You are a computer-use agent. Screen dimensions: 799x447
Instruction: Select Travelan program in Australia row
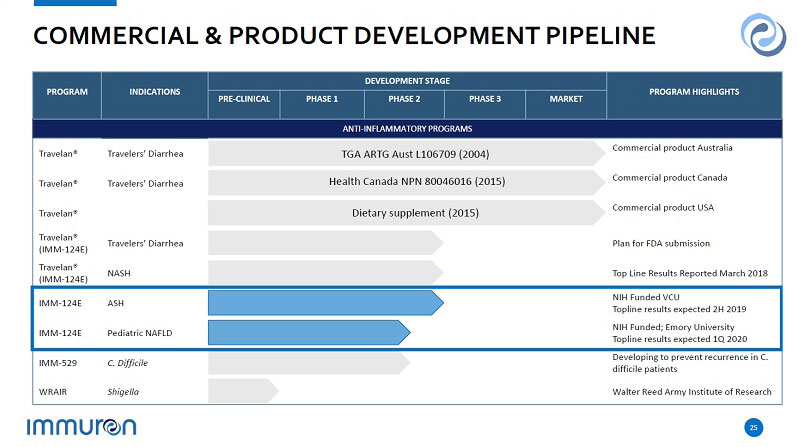(x=58, y=153)
